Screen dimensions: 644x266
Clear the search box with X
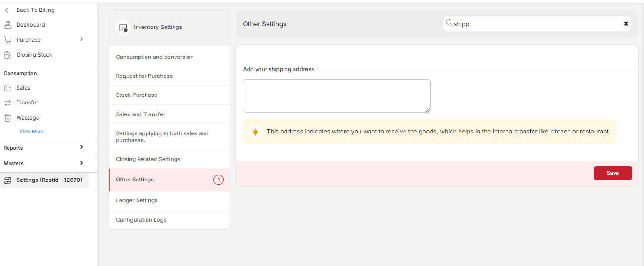coord(626,24)
